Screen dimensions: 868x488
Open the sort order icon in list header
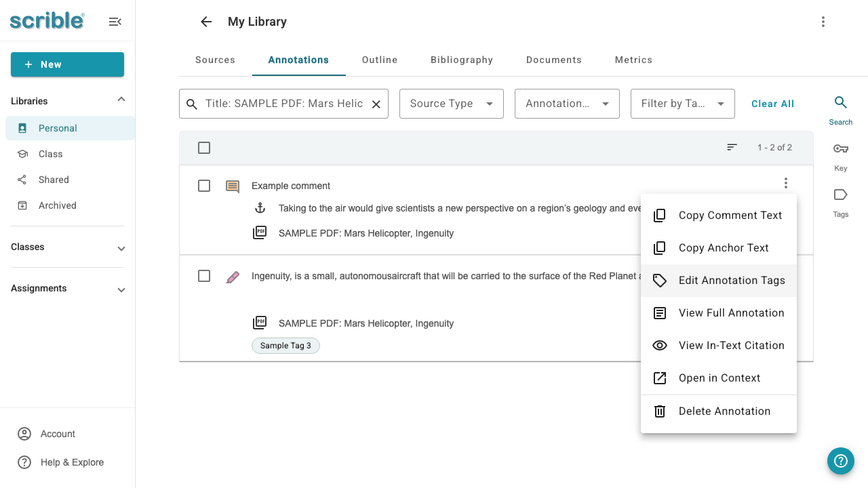[x=732, y=147]
